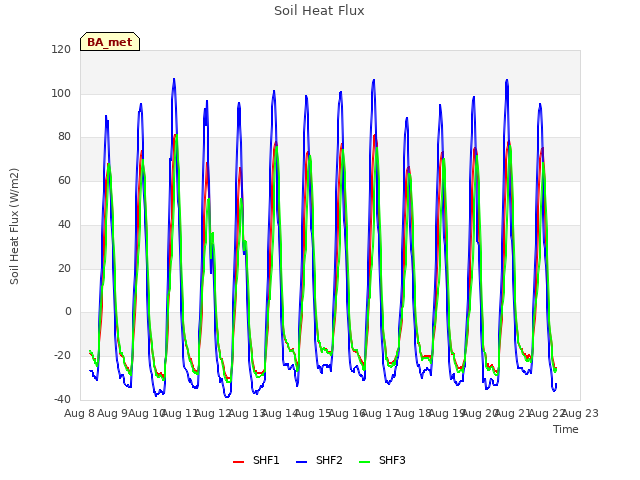
Task: Click the Aug 8 x-axis label
Action: [79, 413]
